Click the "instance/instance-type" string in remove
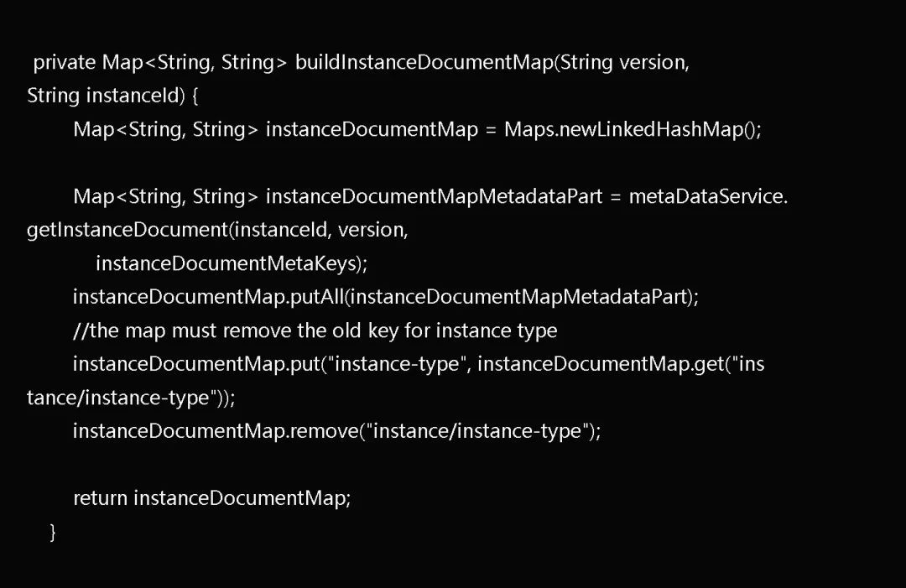 (477, 431)
